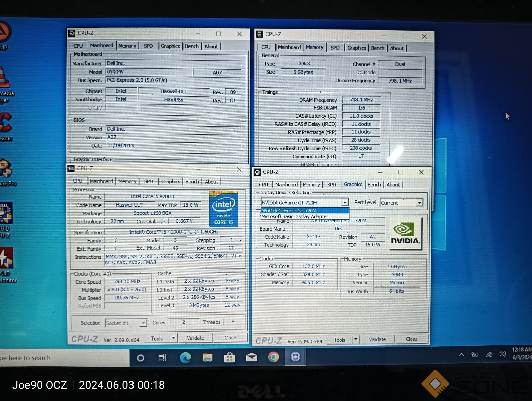The image size is (532, 401).
Task: Open Cortana circle on the taskbar
Action: pyautogui.click(x=141, y=358)
